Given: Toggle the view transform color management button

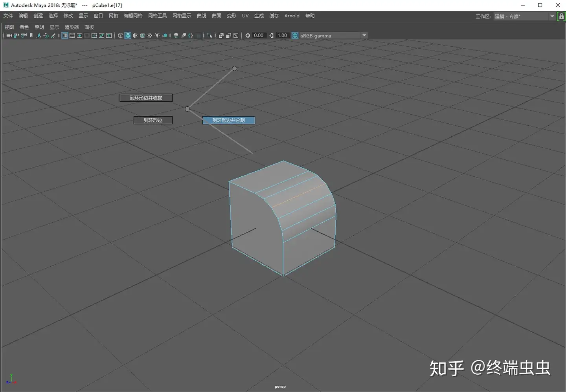Looking at the screenshot, I should coord(295,35).
